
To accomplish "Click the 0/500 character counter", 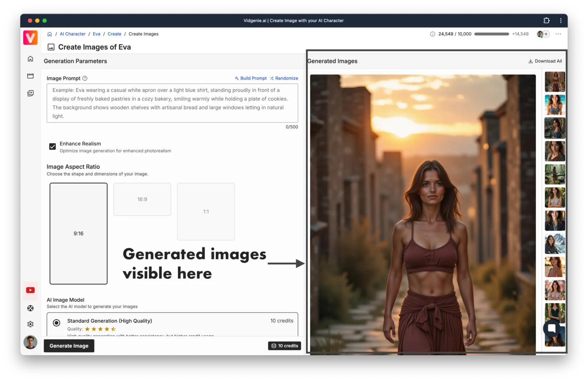I will 292,127.
